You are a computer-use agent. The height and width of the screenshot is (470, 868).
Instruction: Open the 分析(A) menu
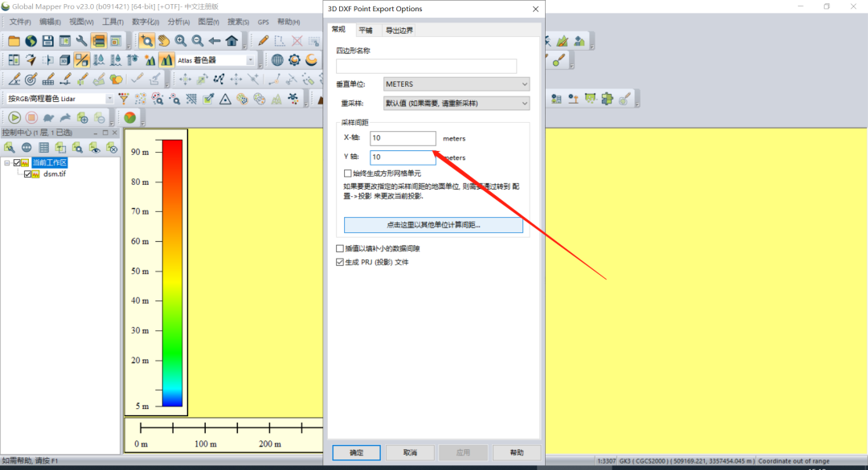pos(178,22)
